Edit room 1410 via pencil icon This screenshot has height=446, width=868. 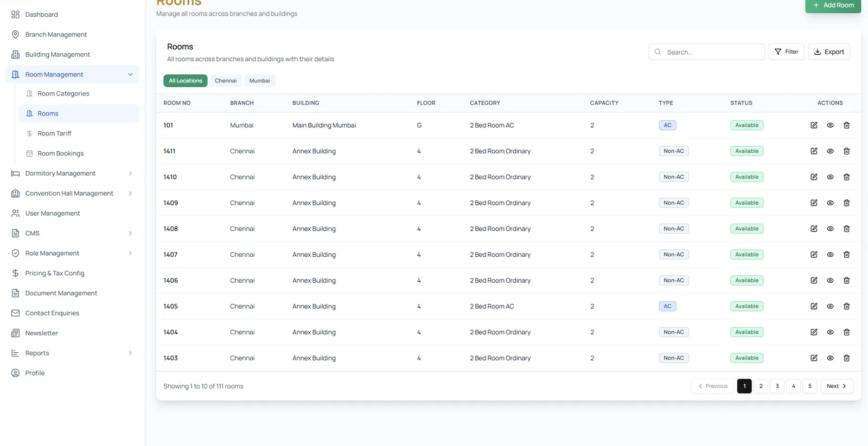click(x=814, y=177)
